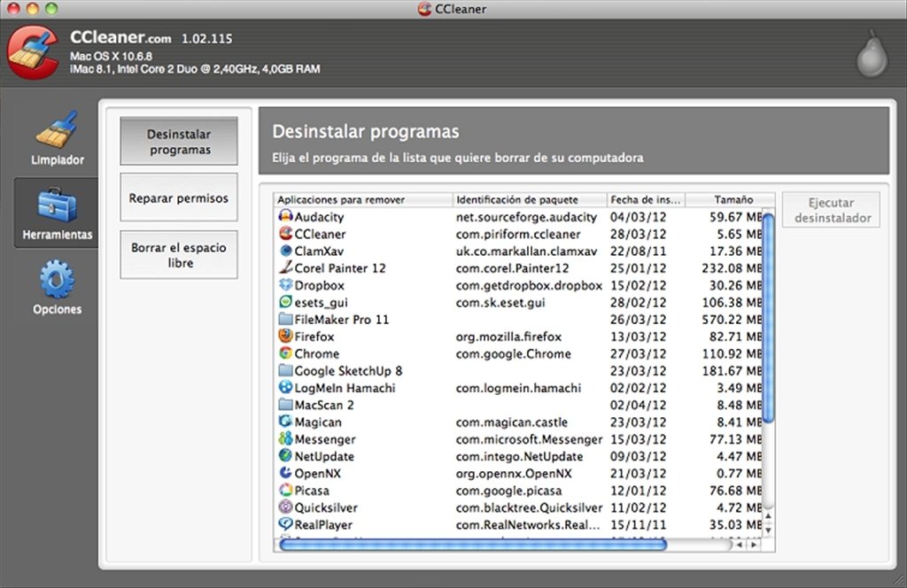Click the Firefox app icon

pyautogui.click(x=285, y=336)
